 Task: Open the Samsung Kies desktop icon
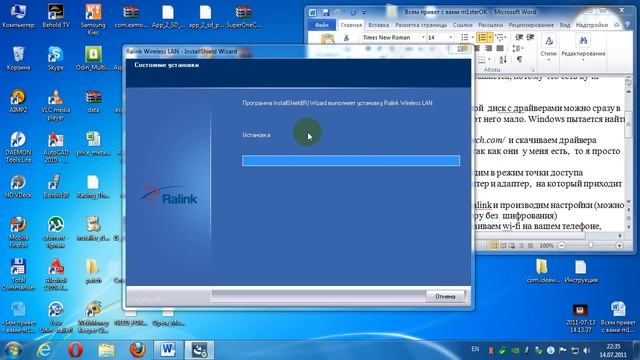pos(93,19)
